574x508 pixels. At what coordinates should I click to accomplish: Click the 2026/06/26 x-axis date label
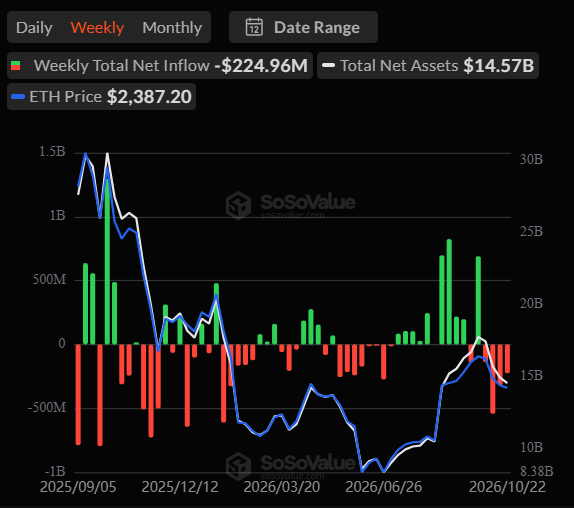pyautogui.click(x=383, y=487)
